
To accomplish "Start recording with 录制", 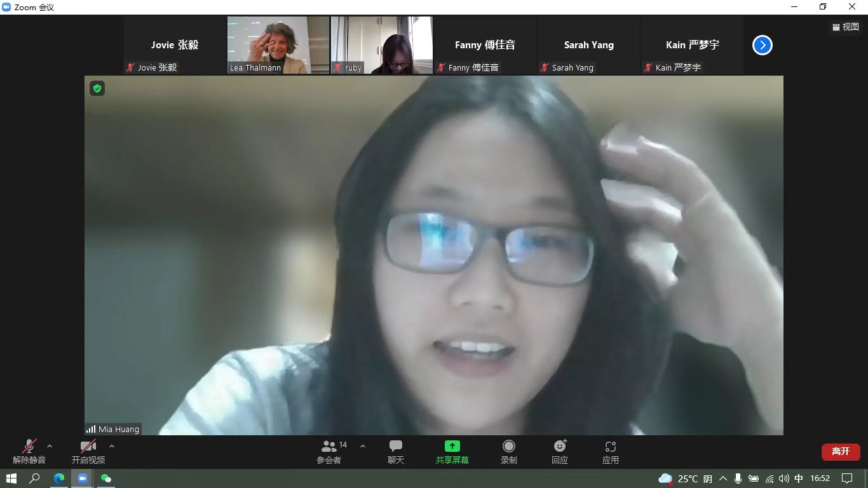I will tap(509, 452).
